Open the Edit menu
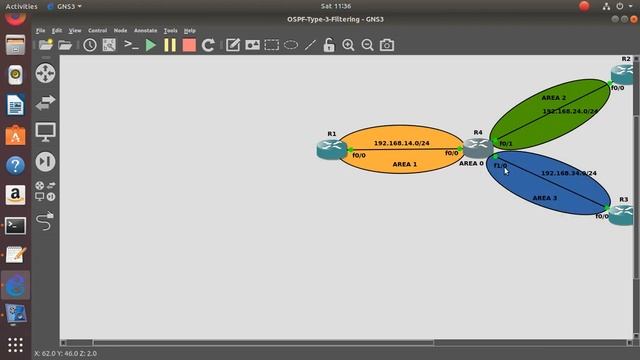640x360 pixels. pyautogui.click(x=57, y=31)
